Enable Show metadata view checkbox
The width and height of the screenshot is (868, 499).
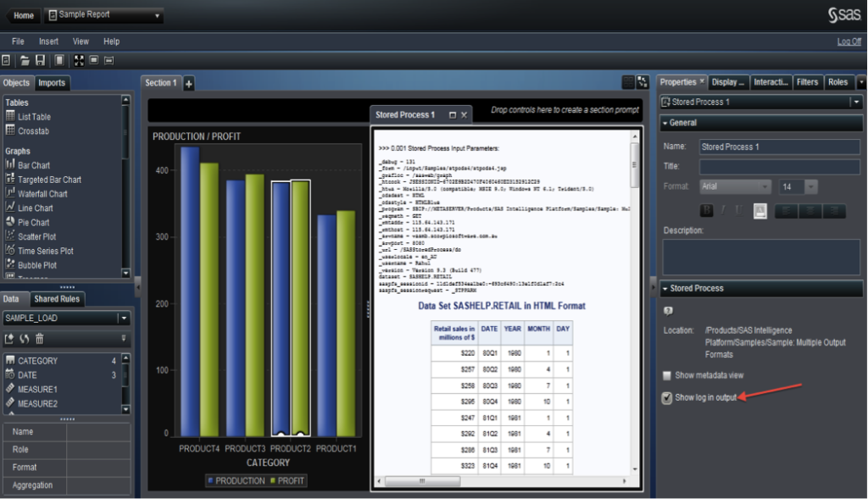(667, 375)
